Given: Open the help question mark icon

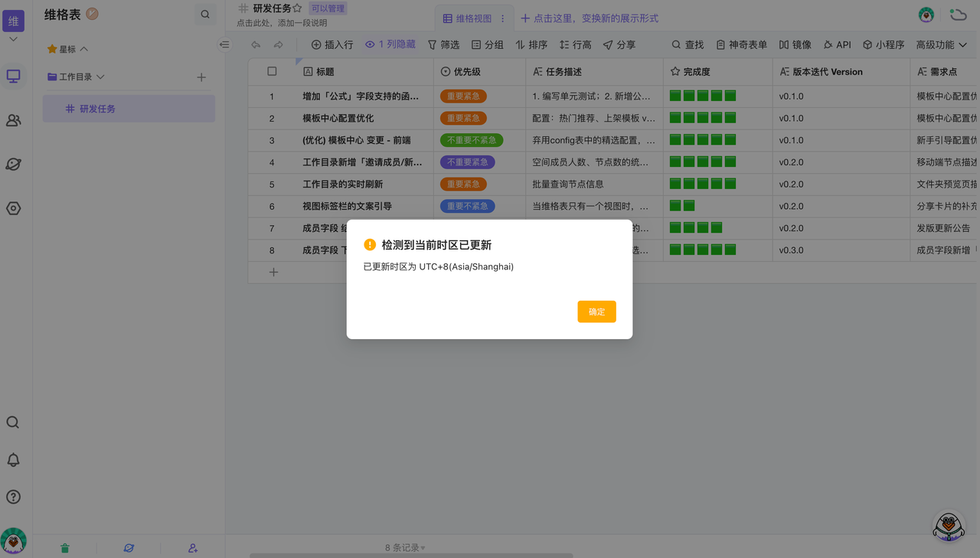Looking at the screenshot, I should tap(13, 497).
